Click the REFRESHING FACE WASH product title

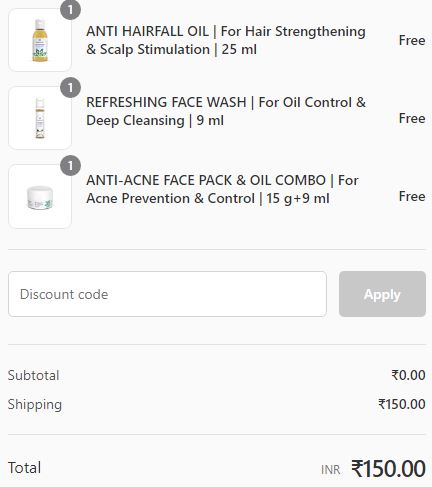(x=226, y=111)
